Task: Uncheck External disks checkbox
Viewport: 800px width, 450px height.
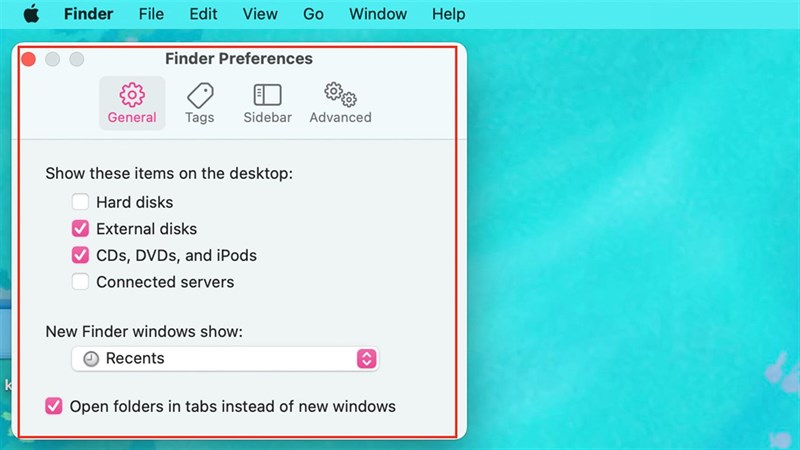Action: (80, 229)
